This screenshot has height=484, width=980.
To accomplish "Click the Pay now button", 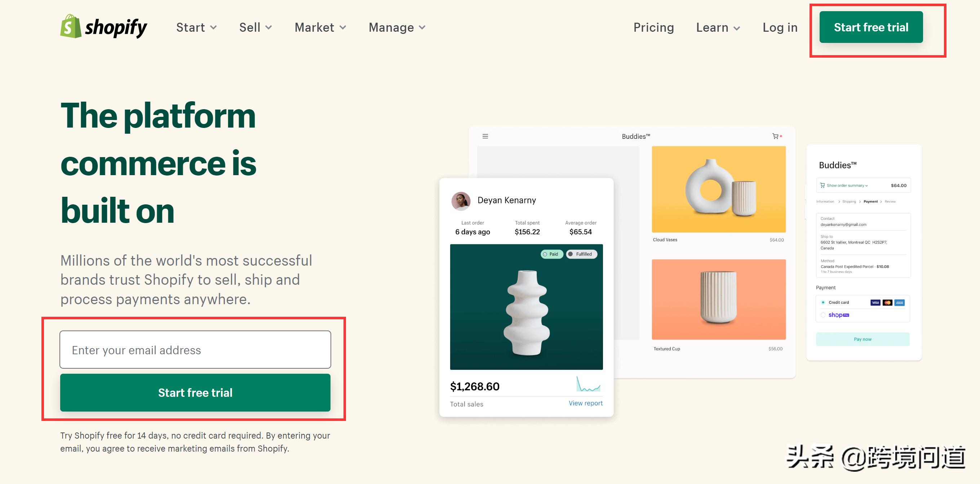I will [x=863, y=339].
